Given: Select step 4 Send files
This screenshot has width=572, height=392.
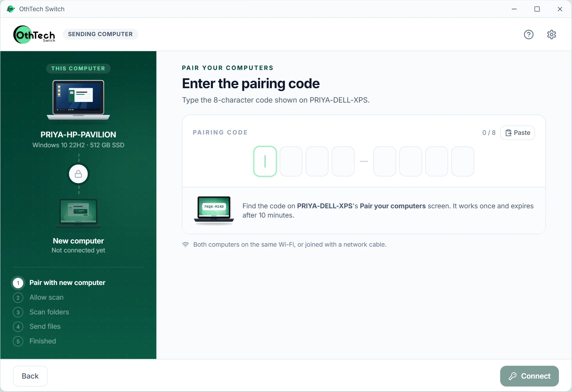Looking at the screenshot, I should coord(37,327).
